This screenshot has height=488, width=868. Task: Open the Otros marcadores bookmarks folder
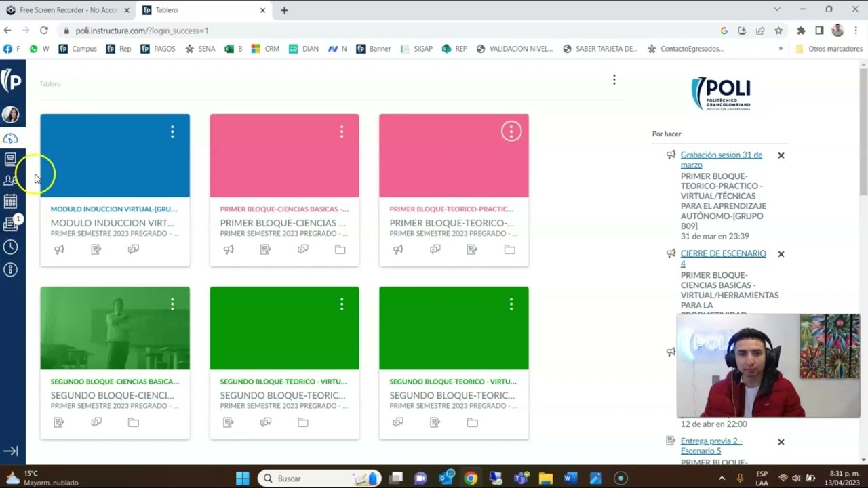[x=829, y=49]
